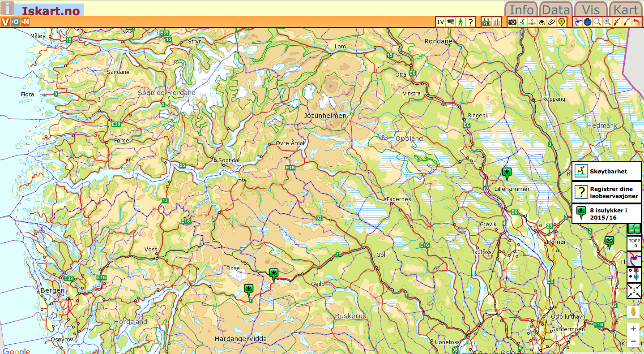Viewport: 644px width, 354px height.
Task: Click the info 'i' icon beside Iskart.no
Action: coord(7,8)
